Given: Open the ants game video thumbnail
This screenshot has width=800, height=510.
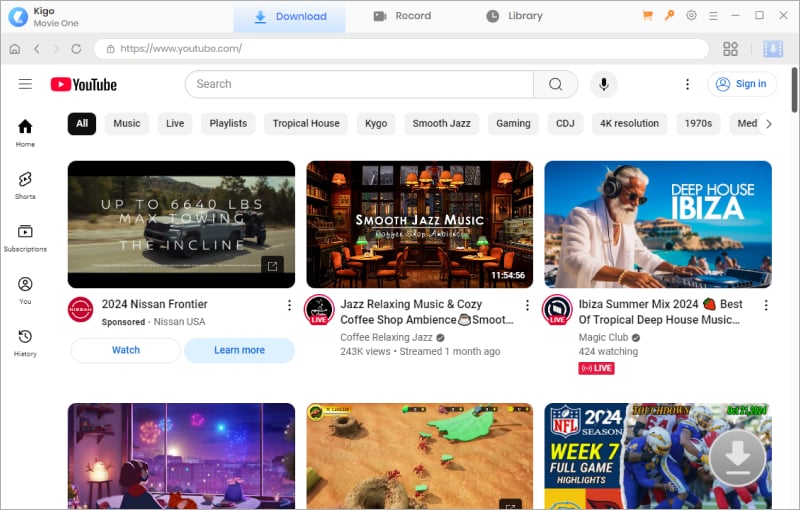Looking at the screenshot, I should tap(419, 456).
